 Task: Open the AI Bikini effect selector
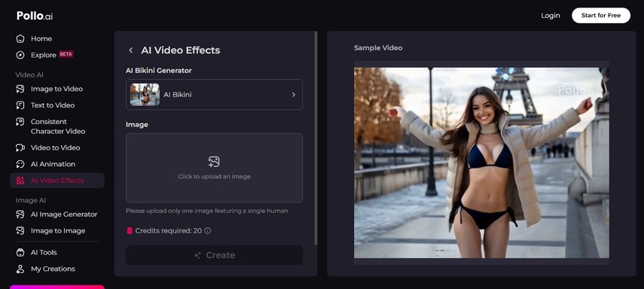point(214,94)
